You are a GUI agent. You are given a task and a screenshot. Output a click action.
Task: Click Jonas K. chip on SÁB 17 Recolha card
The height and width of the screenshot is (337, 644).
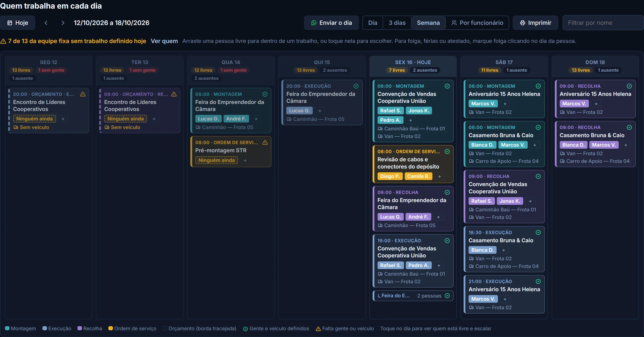[510, 201]
